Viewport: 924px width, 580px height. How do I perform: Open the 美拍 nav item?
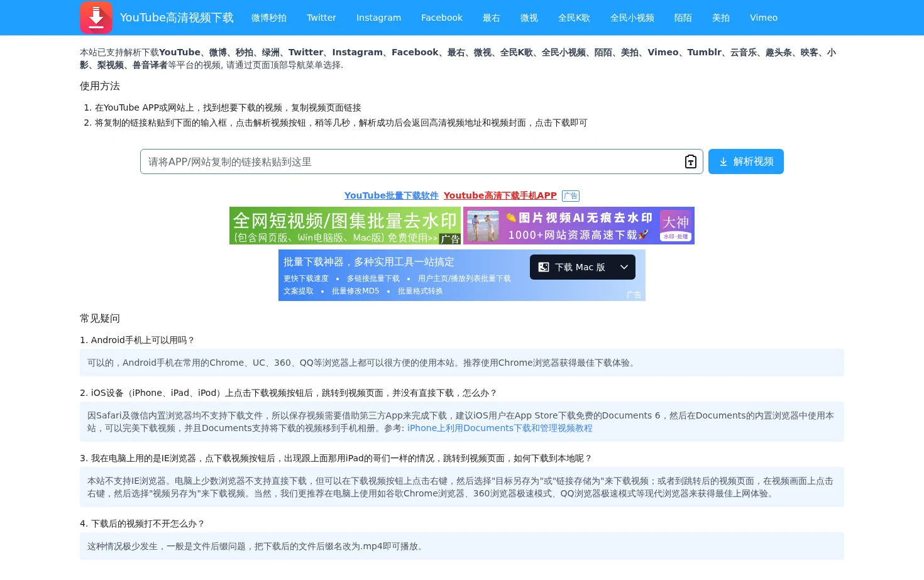721,18
